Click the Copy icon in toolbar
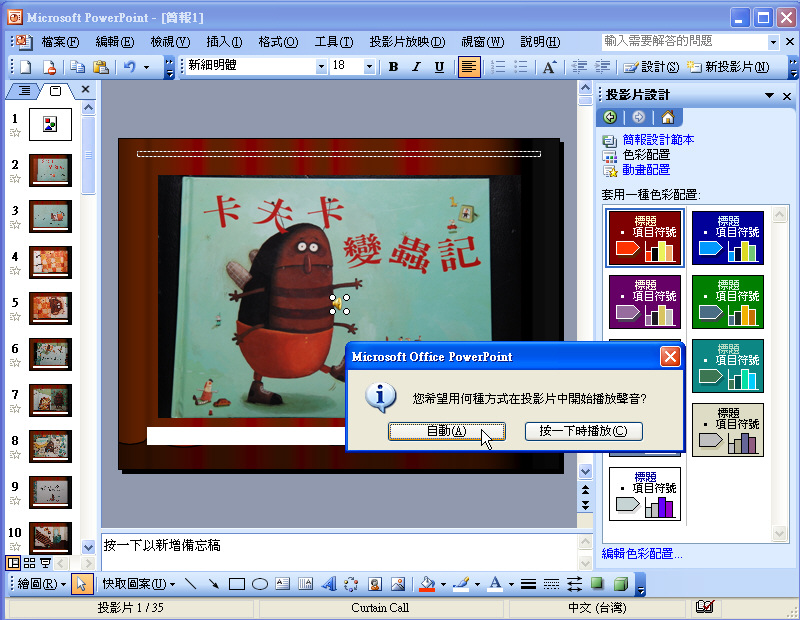Screen dimensions: 800x620 [77, 67]
